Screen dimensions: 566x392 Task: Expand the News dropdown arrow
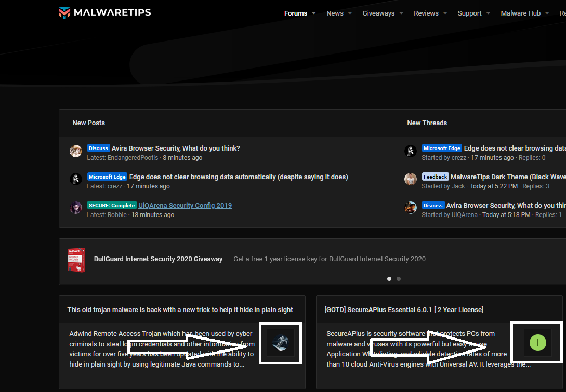tap(350, 13)
